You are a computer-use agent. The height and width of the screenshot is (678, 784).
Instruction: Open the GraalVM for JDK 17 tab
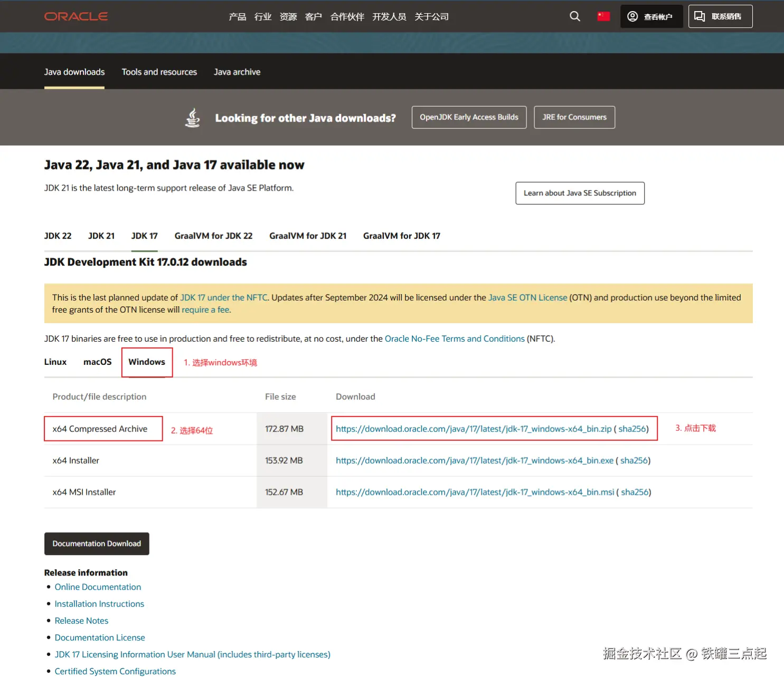pos(401,236)
